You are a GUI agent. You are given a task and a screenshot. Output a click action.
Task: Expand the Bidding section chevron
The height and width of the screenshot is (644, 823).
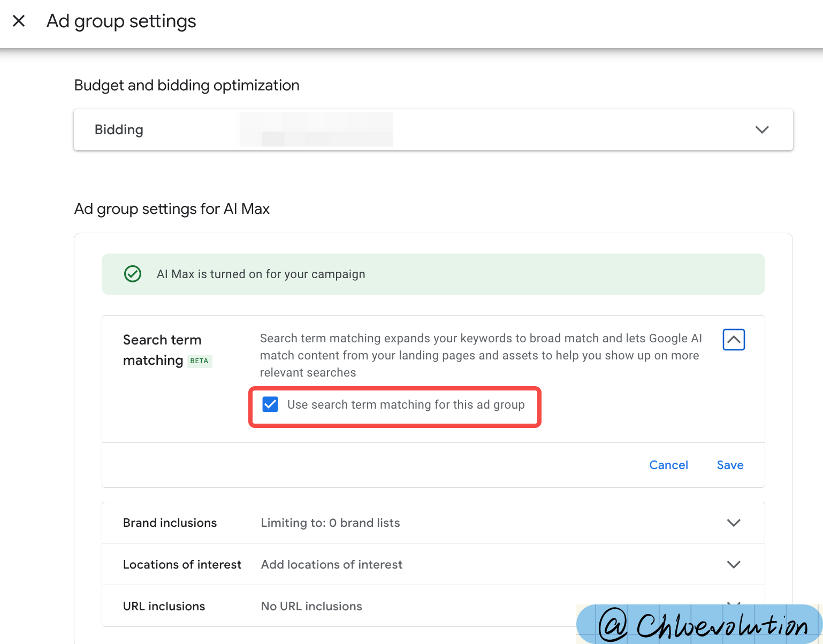coord(762,129)
